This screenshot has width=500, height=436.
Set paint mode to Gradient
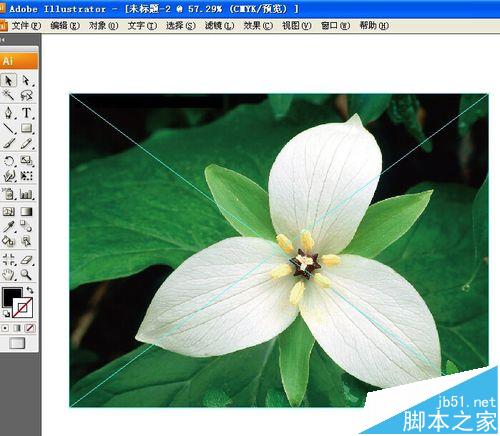tap(17, 328)
